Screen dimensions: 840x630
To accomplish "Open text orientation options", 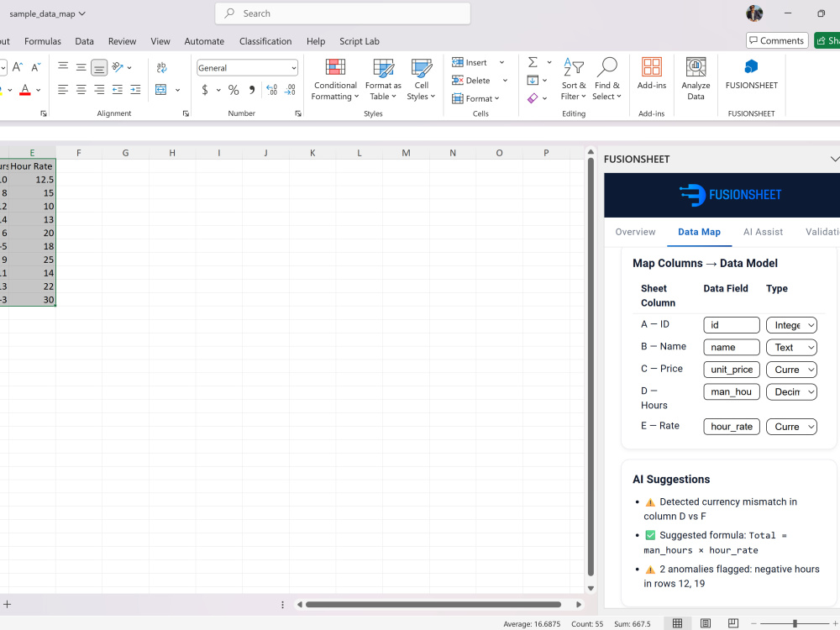I will (122, 67).
